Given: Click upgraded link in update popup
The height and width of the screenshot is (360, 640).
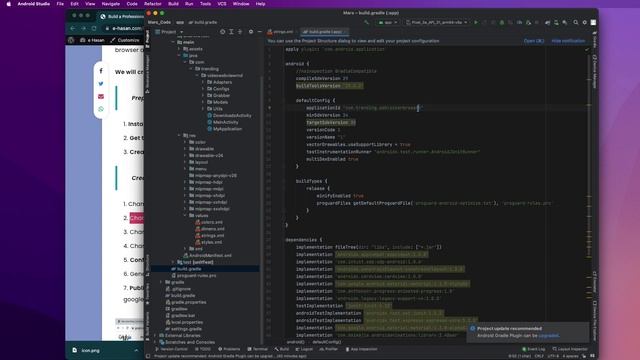Looking at the screenshot, I should tap(548, 336).
